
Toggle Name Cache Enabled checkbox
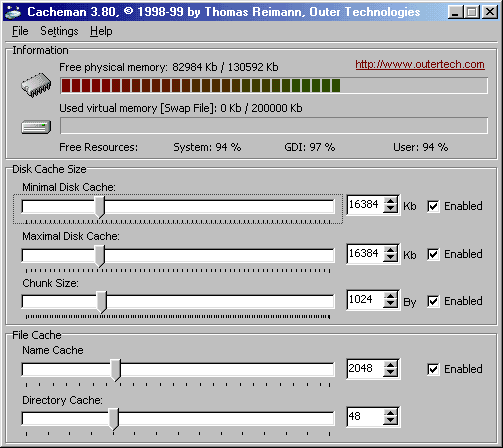coord(433,369)
